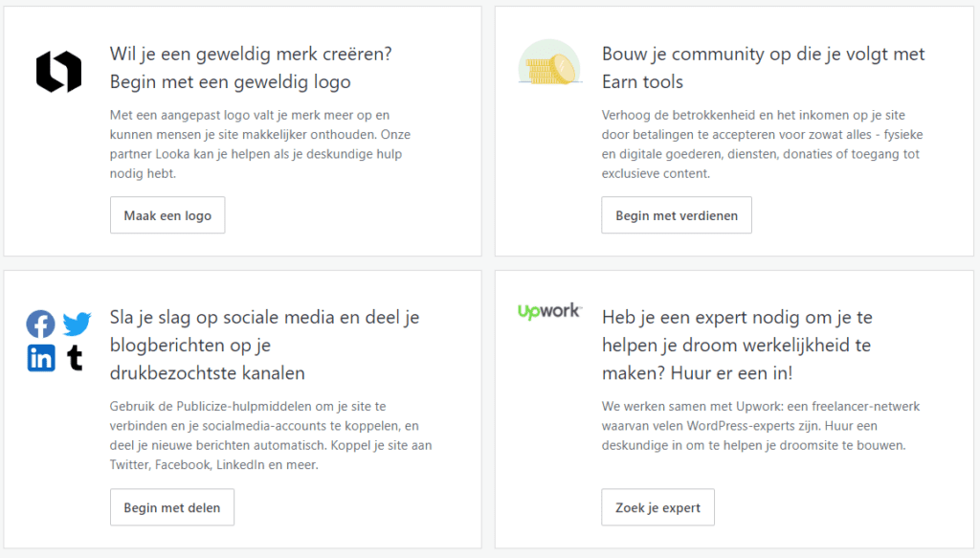
Task: Click the 'Begin met verdienen' button
Action: click(x=677, y=215)
